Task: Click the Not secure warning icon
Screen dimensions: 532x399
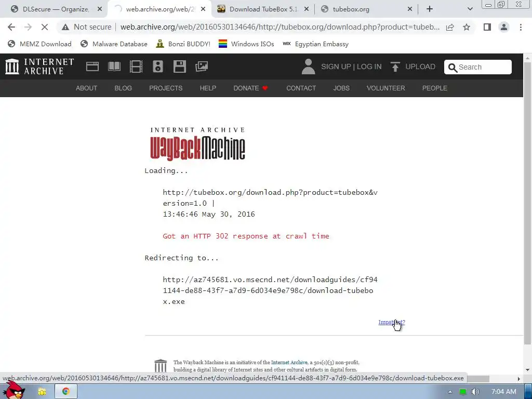Action: tap(65, 27)
